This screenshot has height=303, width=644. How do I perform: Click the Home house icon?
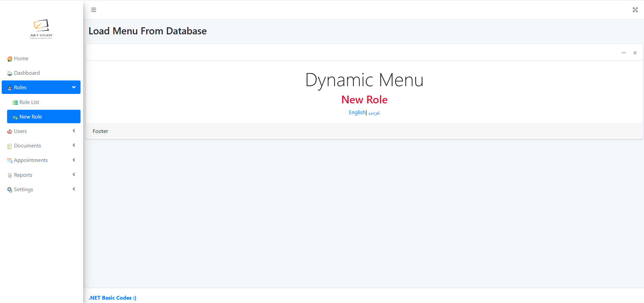pos(10,59)
